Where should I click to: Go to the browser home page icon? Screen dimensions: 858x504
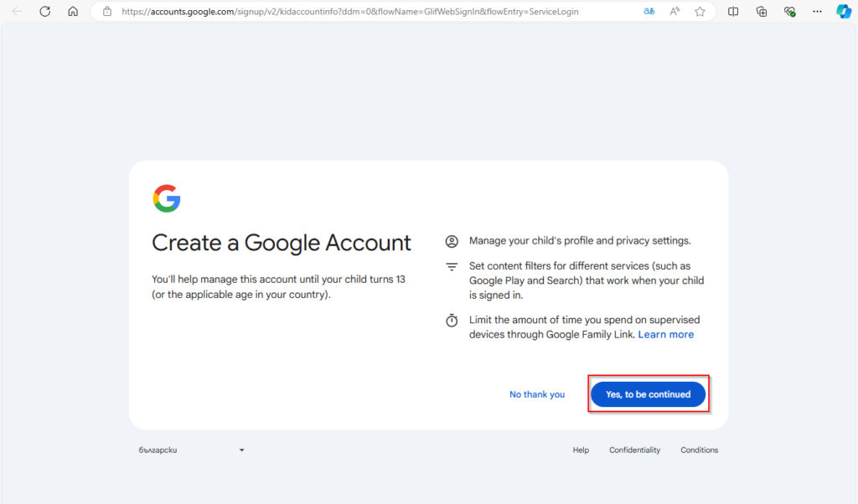73,12
